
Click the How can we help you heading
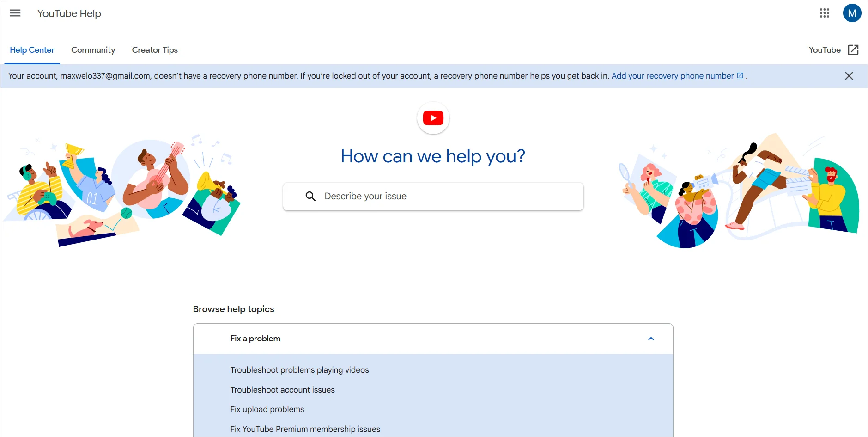[433, 156]
